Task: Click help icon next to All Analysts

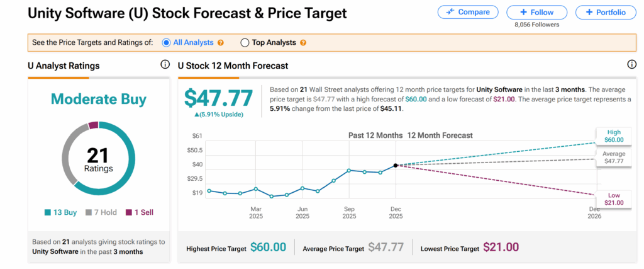Action: click(221, 43)
